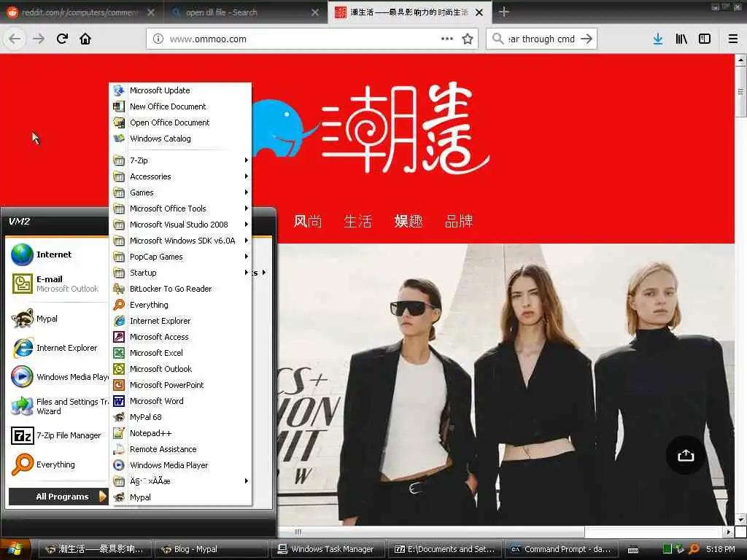Open Remote Assistance

(x=180, y=449)
